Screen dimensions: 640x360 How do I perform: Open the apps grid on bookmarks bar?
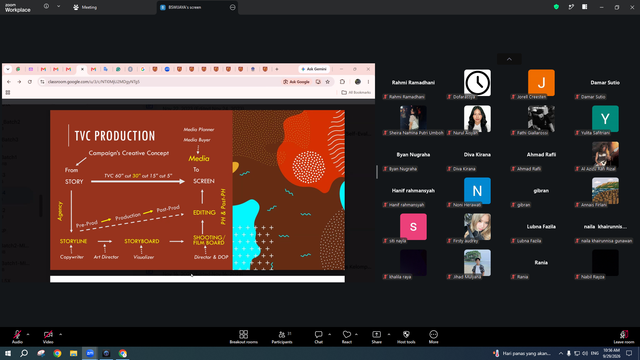pyautogui.click(x=8, y=93)
